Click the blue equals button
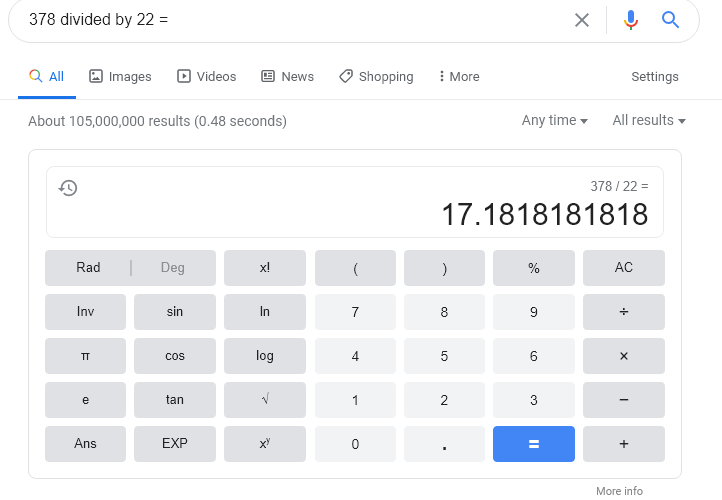The width and height of the screenshot is (722, 500). pyautogui.click(x=534, y=444)
